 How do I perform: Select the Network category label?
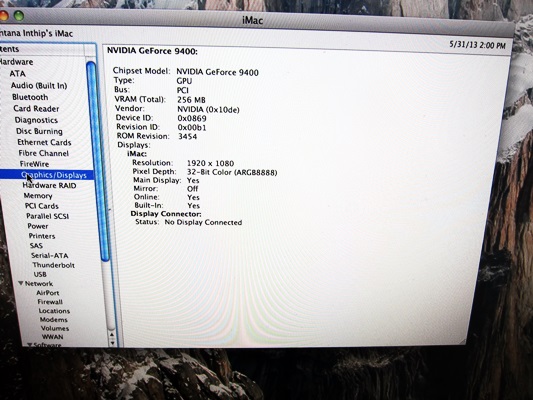click(39, 283)
